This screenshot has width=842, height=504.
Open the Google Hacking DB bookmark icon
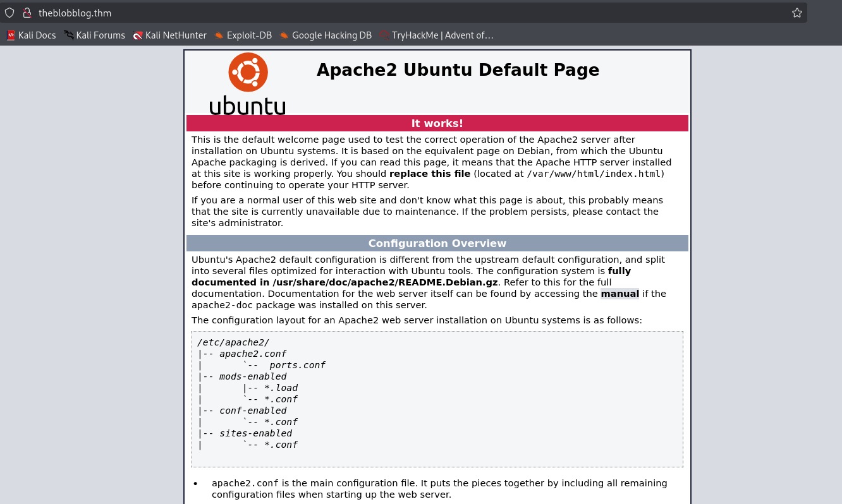point(284,35)
